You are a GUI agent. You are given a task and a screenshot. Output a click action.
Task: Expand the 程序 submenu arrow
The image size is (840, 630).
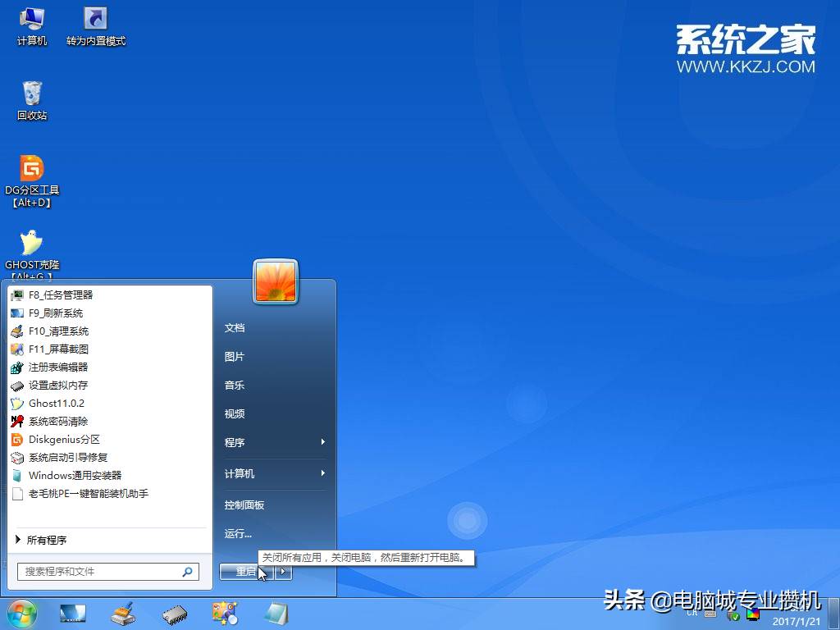322,443
